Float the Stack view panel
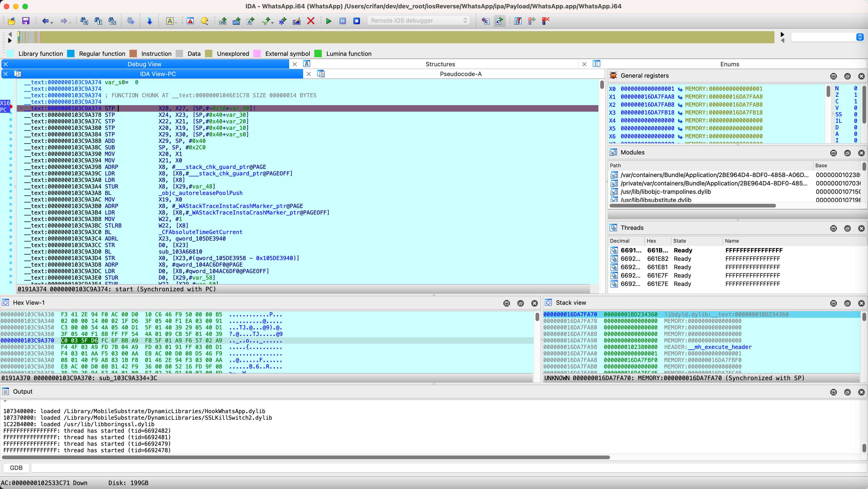 (x=847, y=303)
